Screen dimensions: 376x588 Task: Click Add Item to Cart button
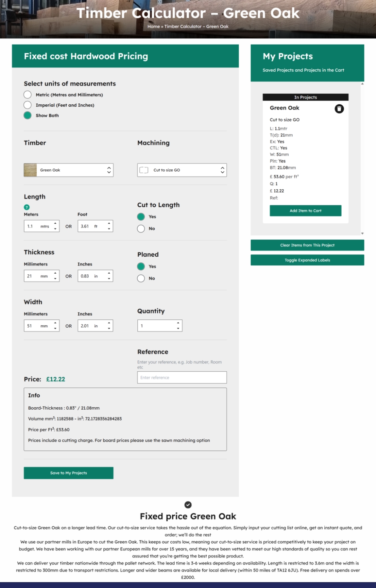(305, 211)
